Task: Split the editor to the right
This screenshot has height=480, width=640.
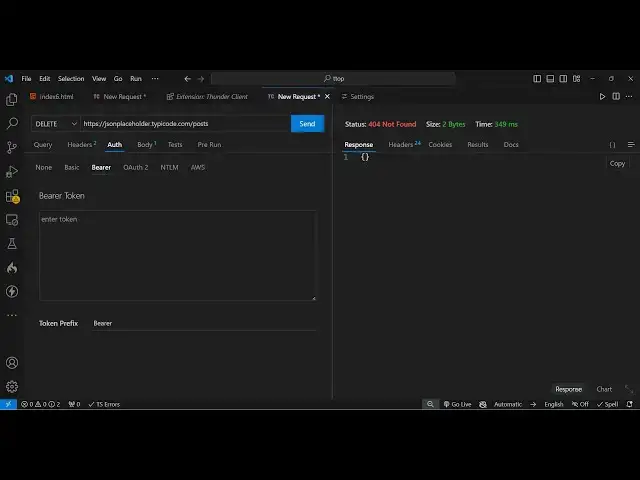Action: coord(616,96)
